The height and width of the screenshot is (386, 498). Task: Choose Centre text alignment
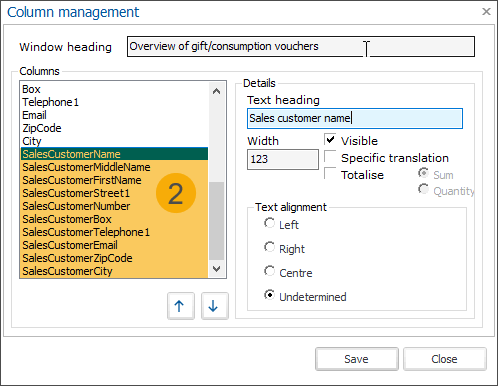pos(269,271)
